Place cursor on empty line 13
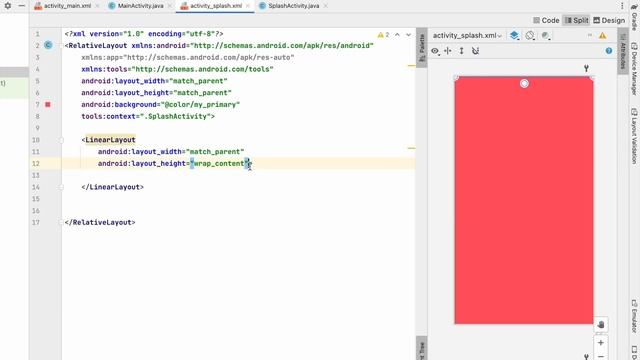Image resolution: width=640 pixels, height=360 pixels. pyautogui.click(x=238, y=176)
